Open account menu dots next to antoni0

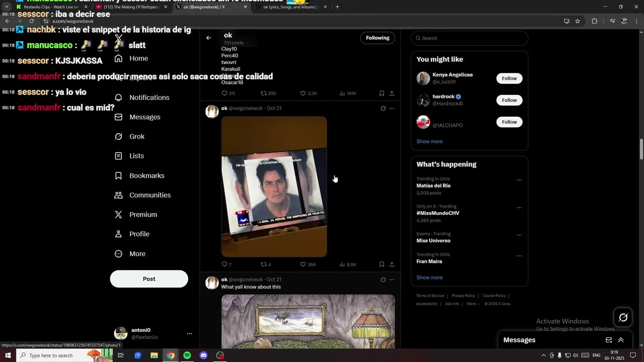pyautogui.click(x=190, y=334)
